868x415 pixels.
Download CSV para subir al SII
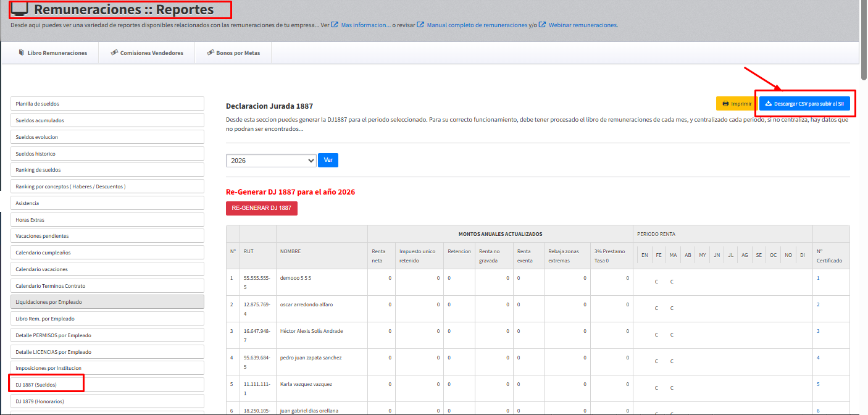coord(804,104)
